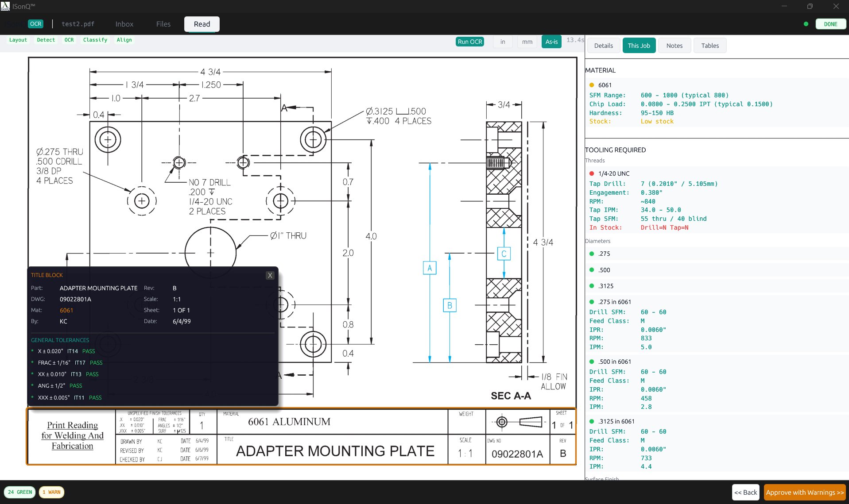This screenshot has width=849, height=504.
Task: Click the yellow status dot beside material 6061
Action: [591, 85]
